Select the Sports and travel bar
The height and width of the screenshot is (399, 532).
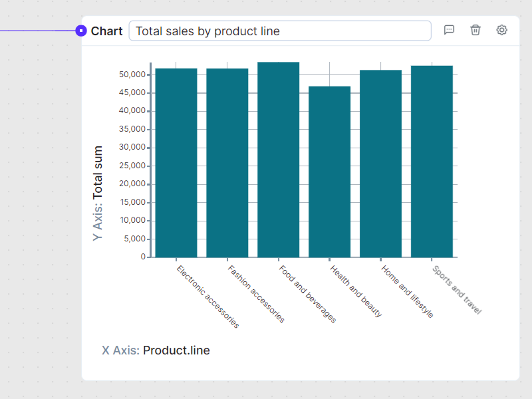(432, 162)
